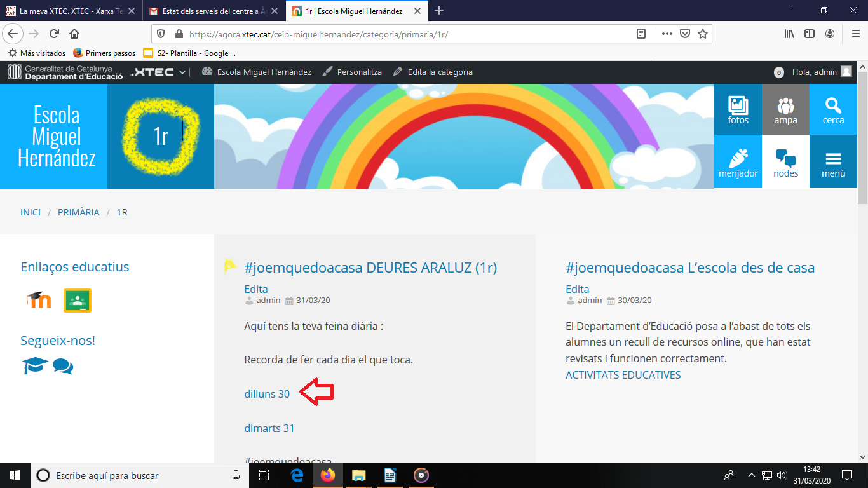Switch to the La meva XTEC tab
The image size is (868, 488).
(70, 11)
